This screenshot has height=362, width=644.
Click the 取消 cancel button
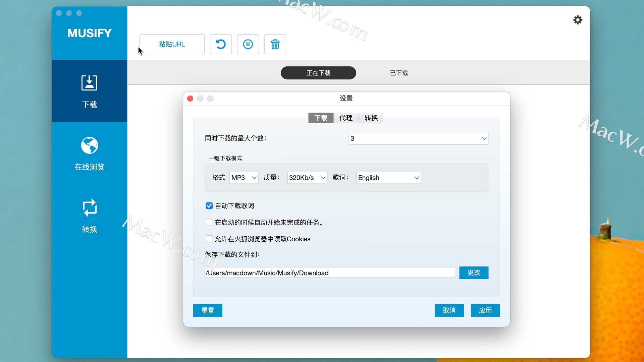click(x=449, y=310)
